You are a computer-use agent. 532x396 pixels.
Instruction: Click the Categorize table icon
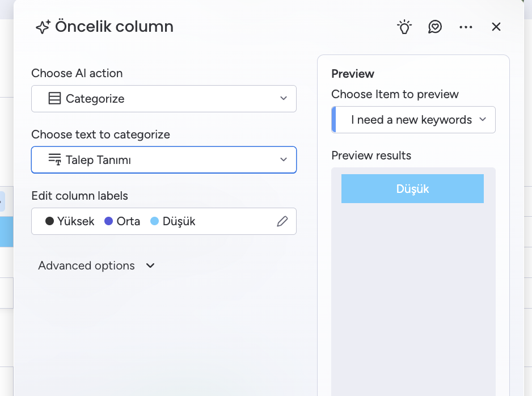click(54, 98)
